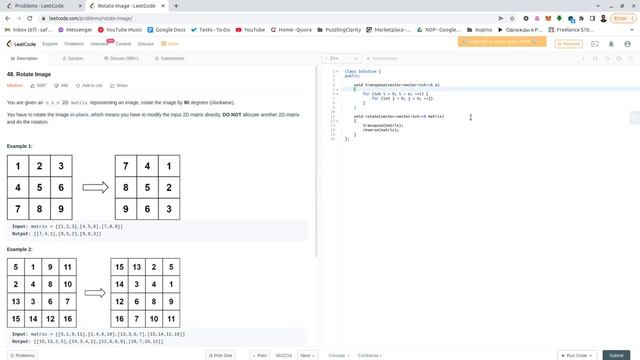This screenshot has width=640, height=360.
Task: Open the Discuss nav item
Action: click(145, 44)
